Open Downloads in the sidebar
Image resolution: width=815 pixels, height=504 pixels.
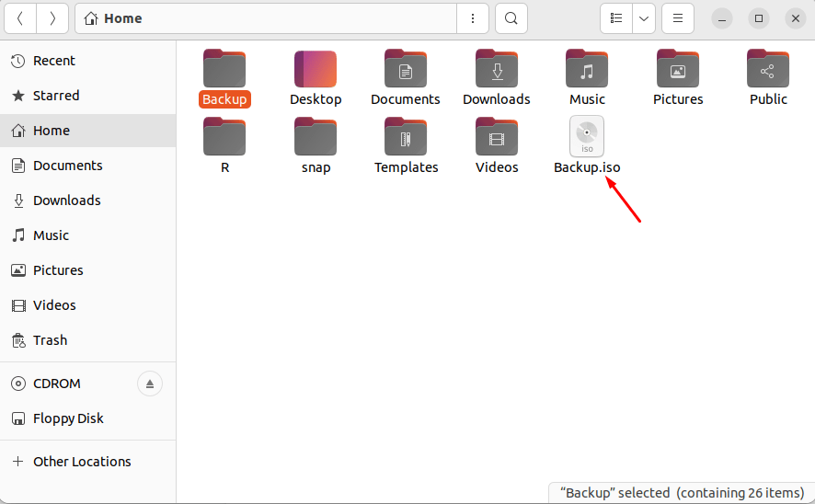[x=87, y=200]
